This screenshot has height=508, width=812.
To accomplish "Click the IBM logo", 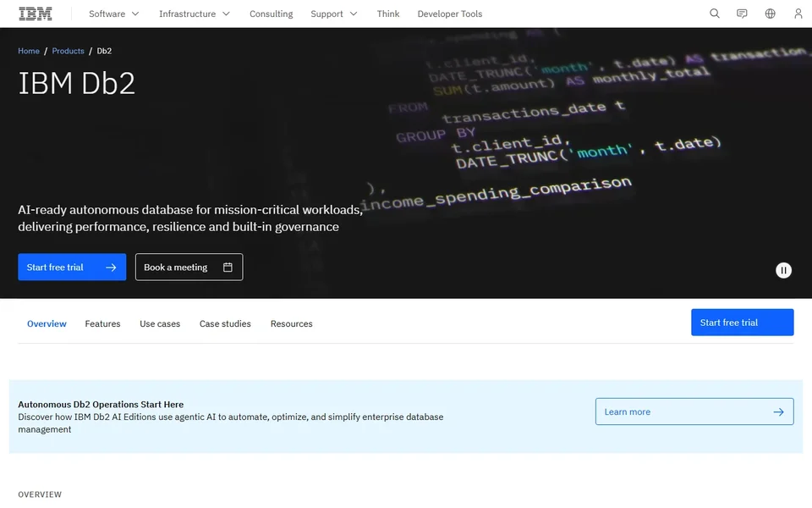I will coord(36,14).
